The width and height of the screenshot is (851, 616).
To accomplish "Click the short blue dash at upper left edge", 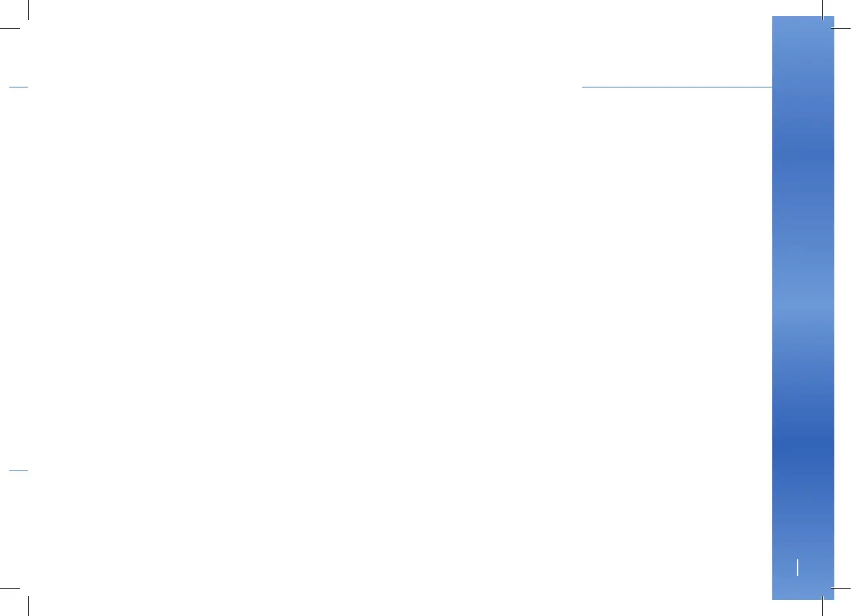I will click(19, 87).
